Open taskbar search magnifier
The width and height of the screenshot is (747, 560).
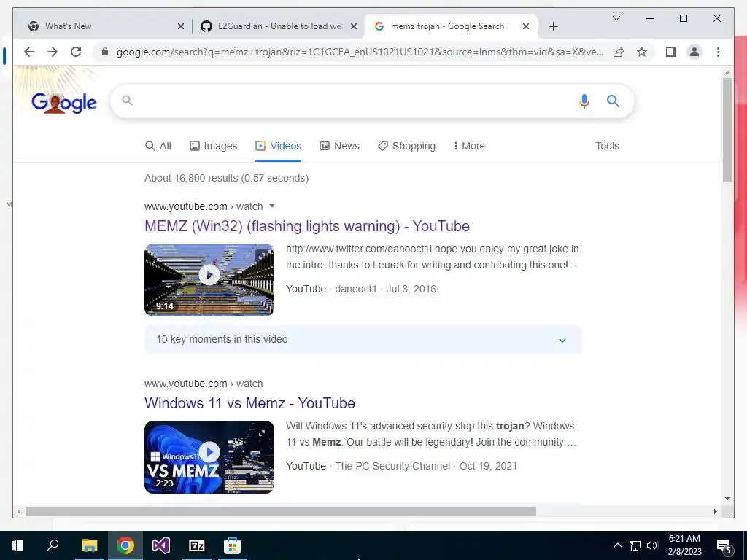pyautogui.click(x=53, y=545)
